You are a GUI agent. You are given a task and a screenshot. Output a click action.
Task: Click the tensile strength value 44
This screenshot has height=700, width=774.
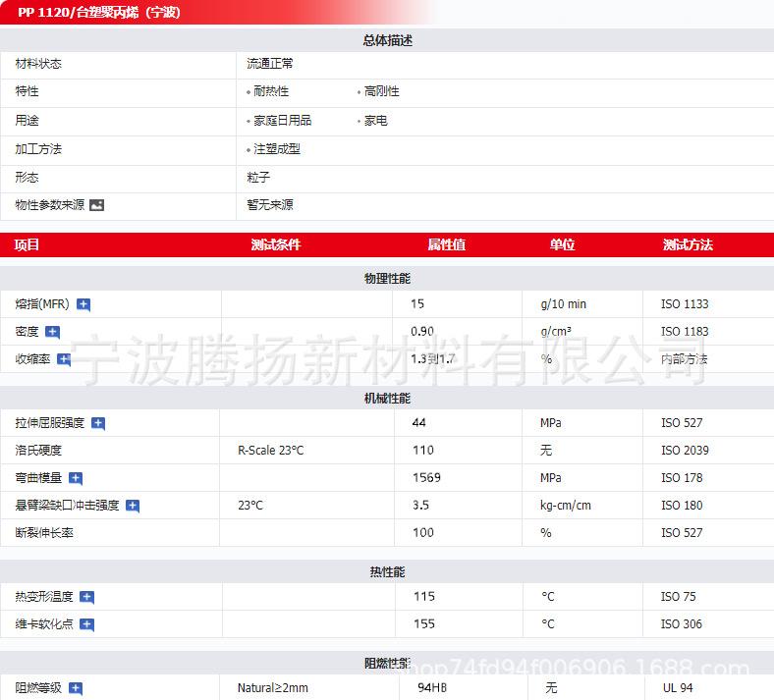coord(419,423)
